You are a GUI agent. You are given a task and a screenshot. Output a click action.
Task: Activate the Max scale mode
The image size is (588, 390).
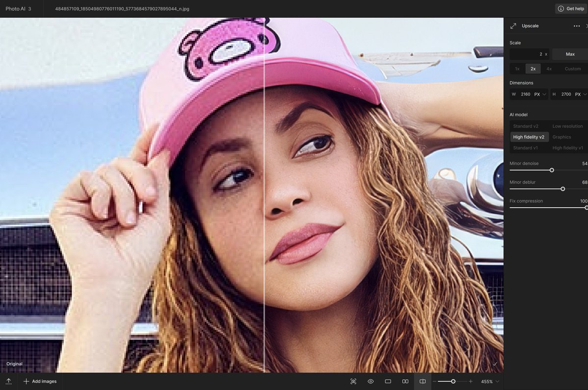tap(568, 54)
